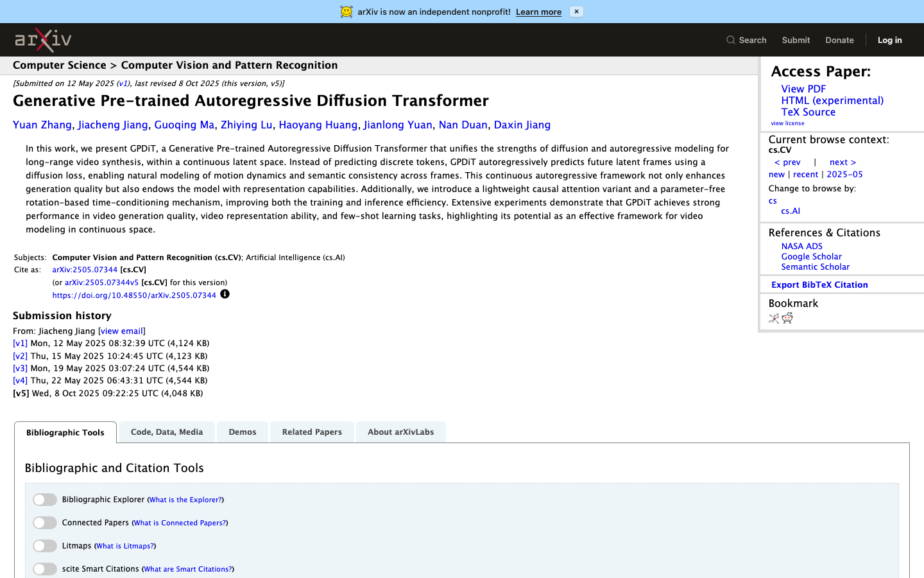The height and width of the screenshot is (578, 924).
Task: Go to previous paper in cs.CV
Action: 787,162
